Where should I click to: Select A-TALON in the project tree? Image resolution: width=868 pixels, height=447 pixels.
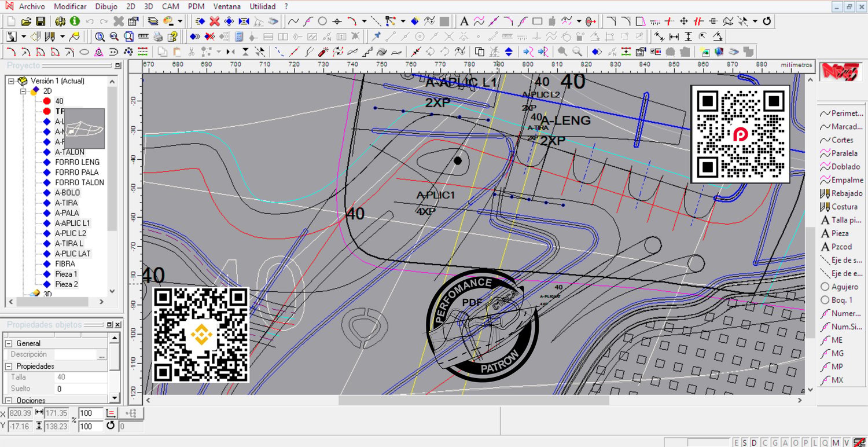[x=69, y=152]
